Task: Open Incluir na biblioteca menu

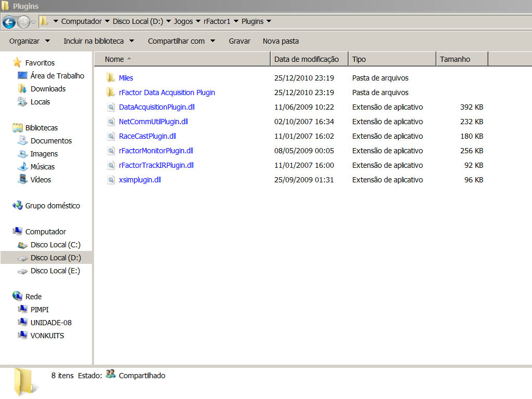Action: click(x=99, y=41)
